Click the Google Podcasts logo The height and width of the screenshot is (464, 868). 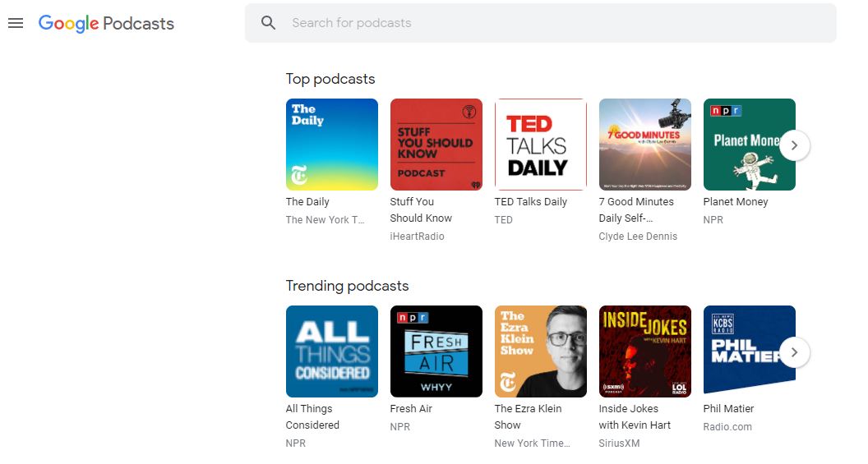click(x=106, y=24)
